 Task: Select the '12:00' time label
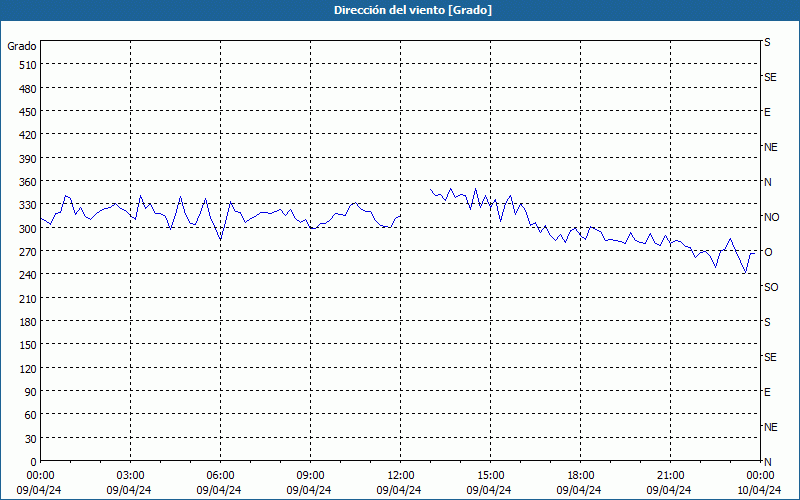click(401, 476)
